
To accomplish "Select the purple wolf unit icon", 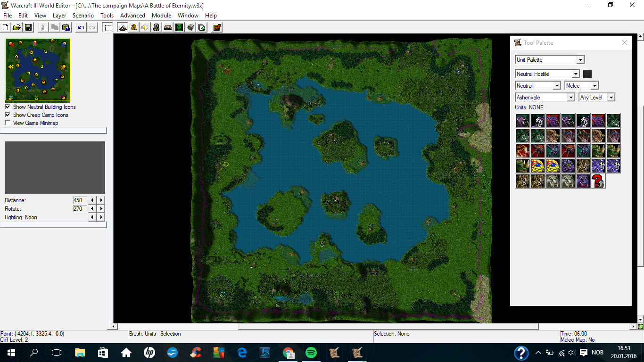I will 583,181.
